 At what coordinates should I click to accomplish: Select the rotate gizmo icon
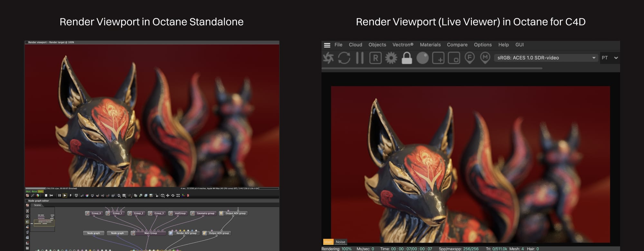tap(173, 195)
